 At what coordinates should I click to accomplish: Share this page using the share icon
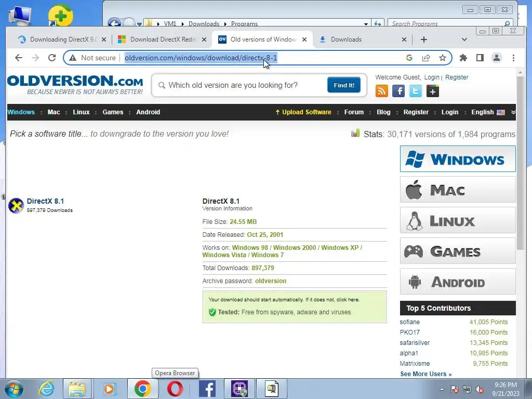pos(426,58)
